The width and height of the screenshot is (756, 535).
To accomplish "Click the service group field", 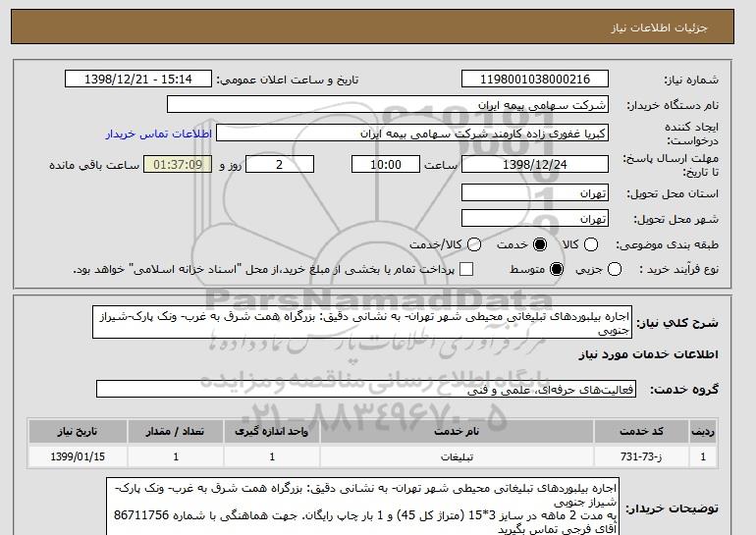I will [x=366, y=389].
